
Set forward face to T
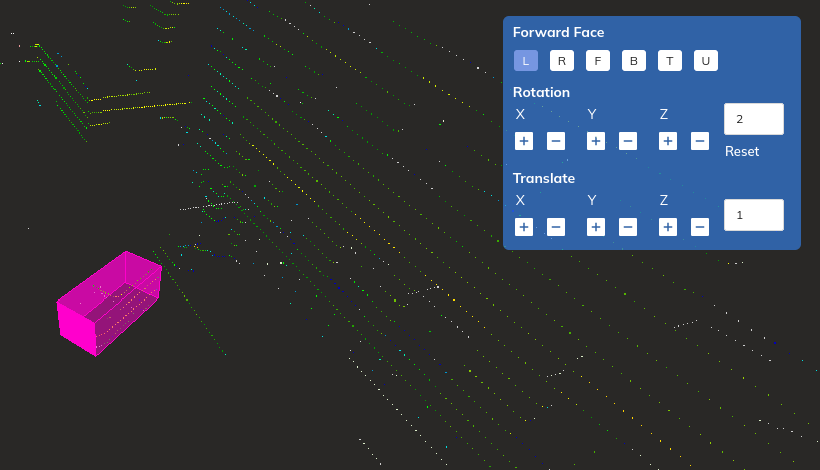[x=669, y=61]
